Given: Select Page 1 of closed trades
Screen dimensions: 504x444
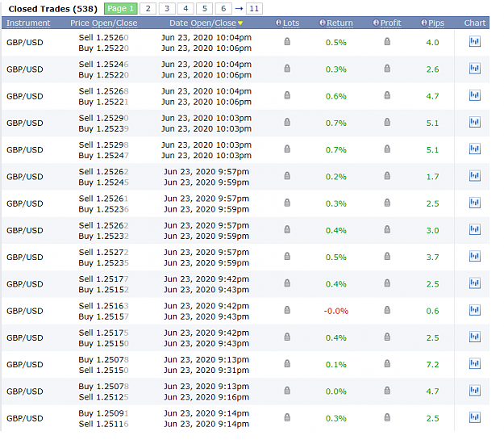Looking at the screenshot, I should coord(120,9).
